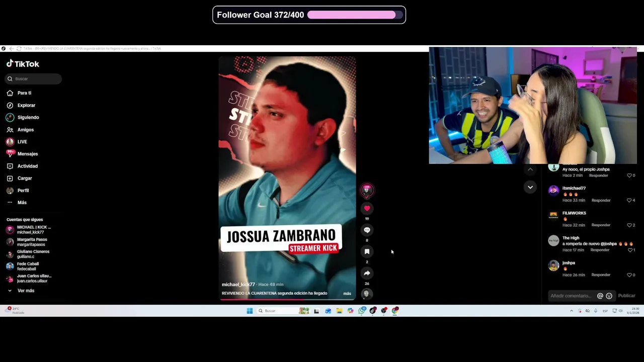Like itsmichael77's comment
The height and width of the screenshot is (362, 644).
[x=629, y=200]
